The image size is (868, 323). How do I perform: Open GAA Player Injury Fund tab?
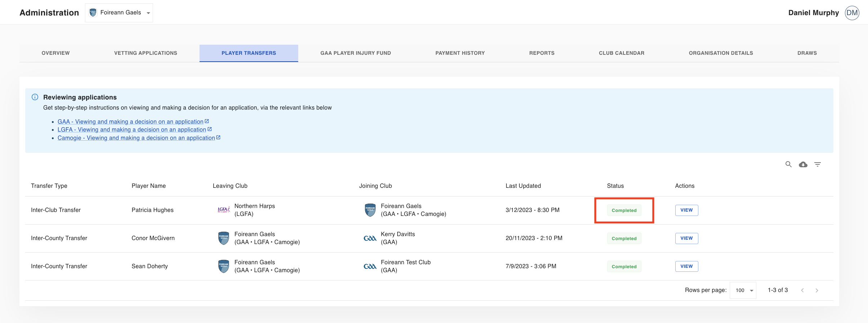click(355, 53)
